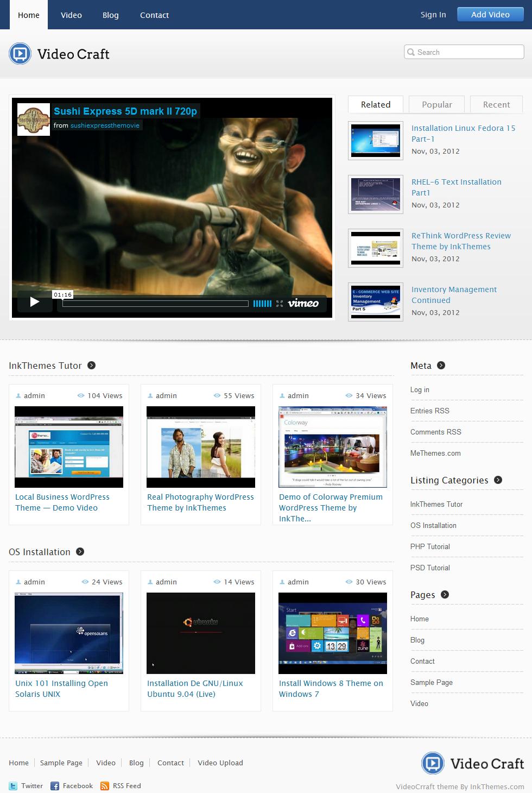Viewport: 532px width, 793px height.
Task: Play the Sushi Express video
Action: pyautogui.click(x=35, y=302)
